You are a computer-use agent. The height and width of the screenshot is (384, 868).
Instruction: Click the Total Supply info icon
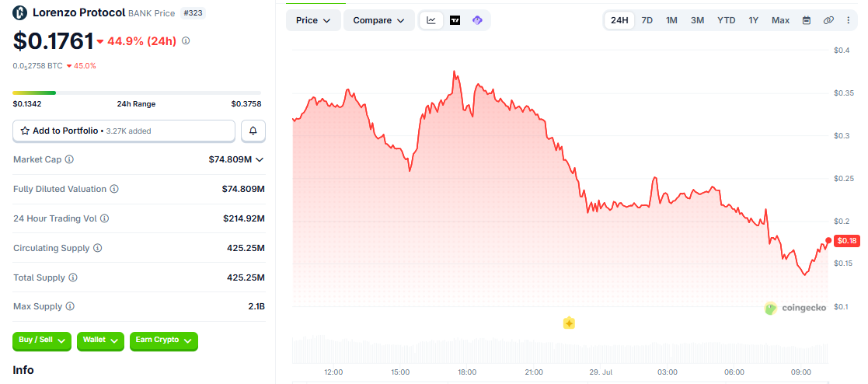click(x=72, y=277)
